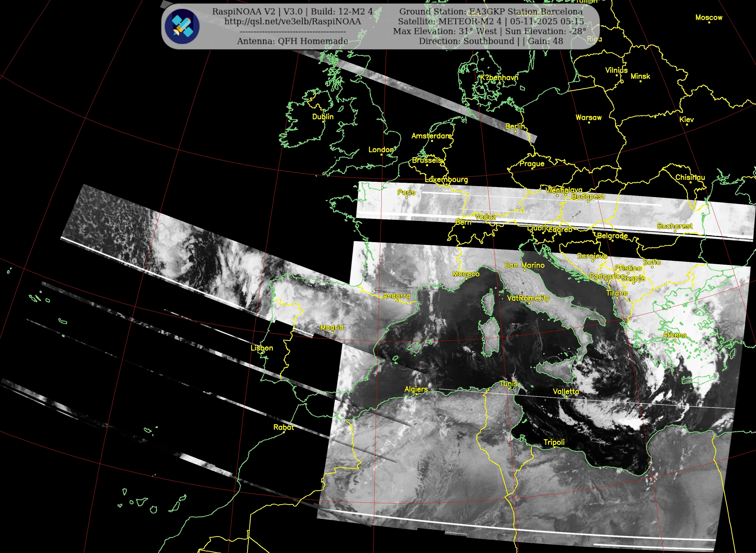Click the Dublin city label
Screen dimensions: 756x553
tap(323, 116)
